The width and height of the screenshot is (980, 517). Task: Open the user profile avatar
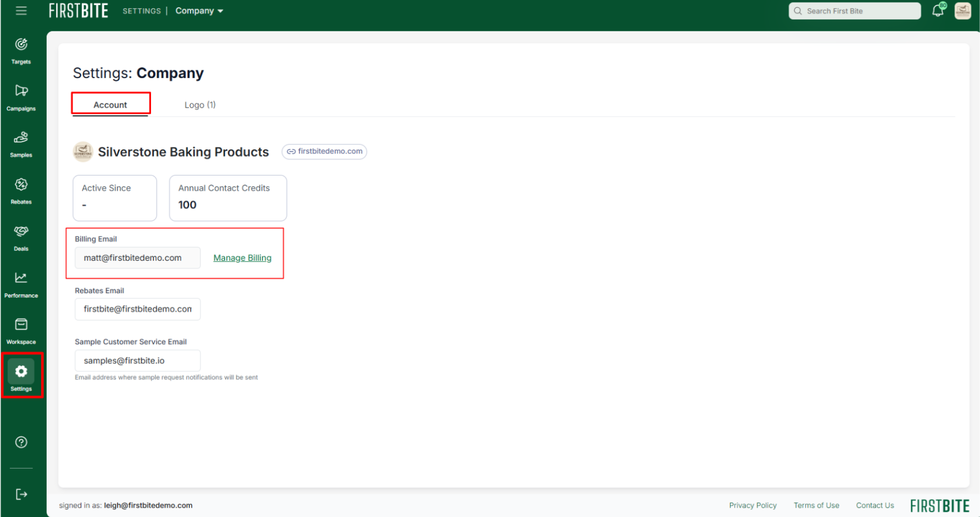[x=962, y=11]
